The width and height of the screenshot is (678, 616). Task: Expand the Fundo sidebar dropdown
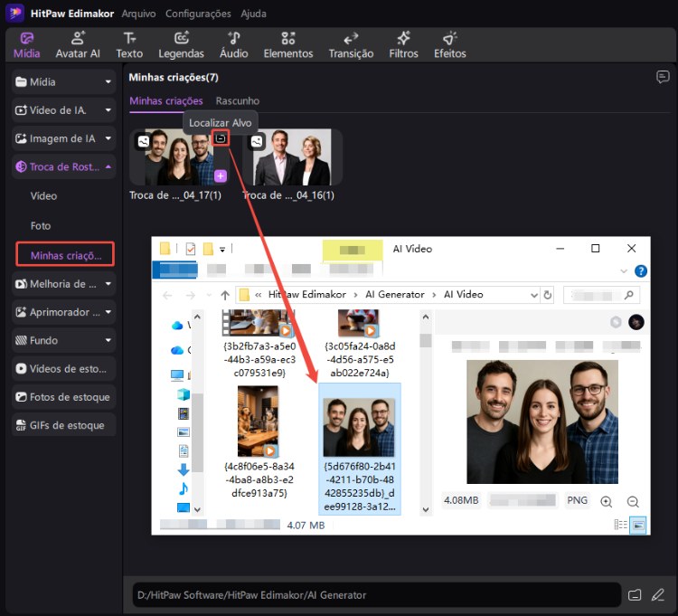pyautogui.click(x=63, y=340)
